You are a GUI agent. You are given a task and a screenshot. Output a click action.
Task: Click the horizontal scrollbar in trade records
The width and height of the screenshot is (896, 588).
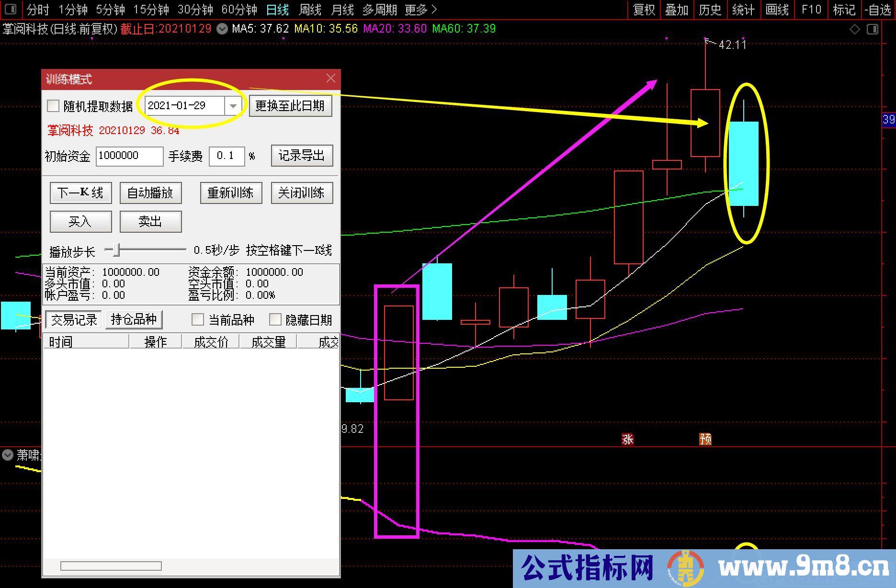[x=111, y=566]
